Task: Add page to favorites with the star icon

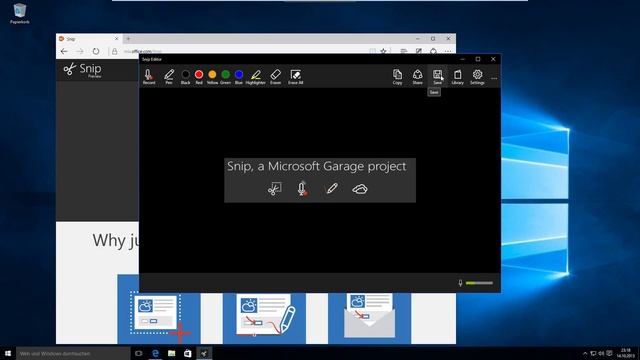Action: [383, 51]
